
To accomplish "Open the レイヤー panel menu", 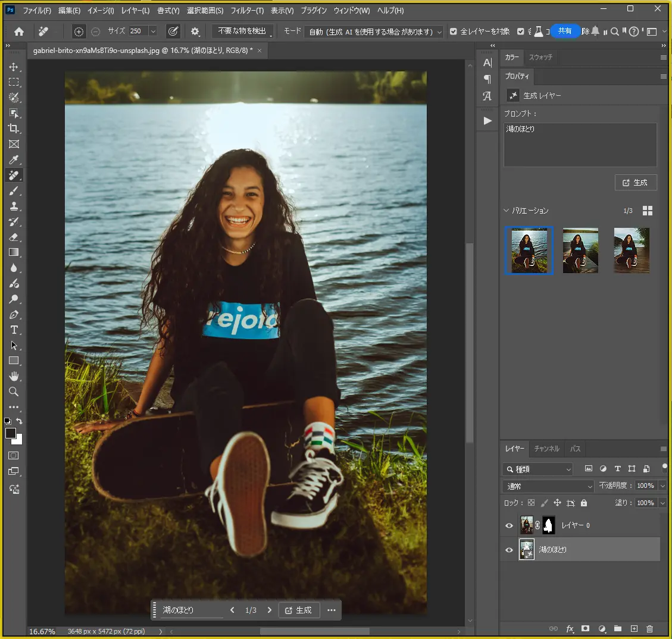I will [664, 449].
